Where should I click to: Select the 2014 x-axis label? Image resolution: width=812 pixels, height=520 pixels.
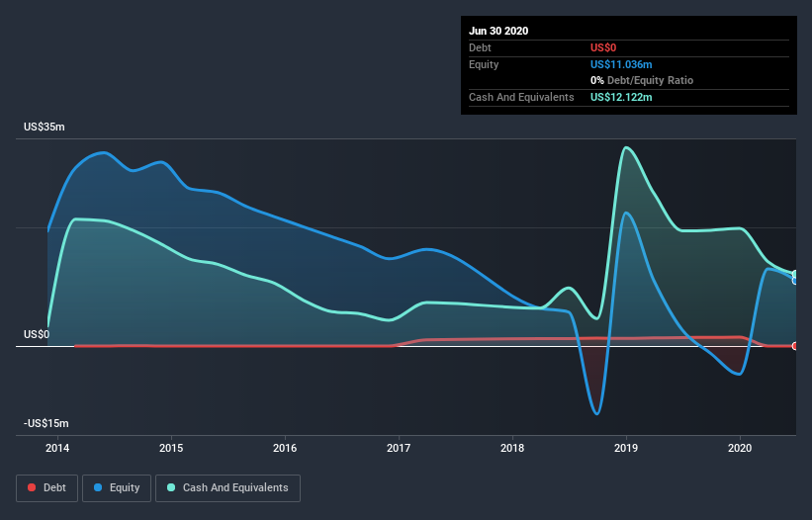(57, 448)
